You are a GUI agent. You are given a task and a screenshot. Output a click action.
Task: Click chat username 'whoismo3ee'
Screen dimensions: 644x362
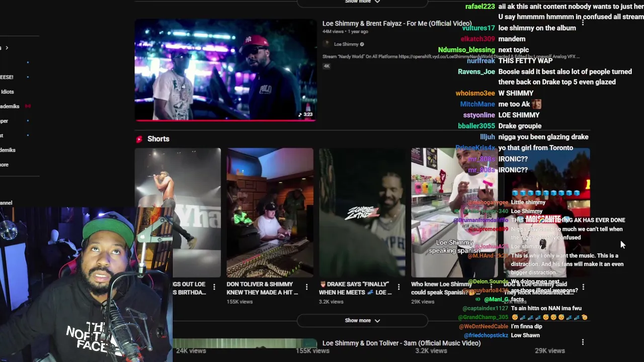click(x=475, y=93)
